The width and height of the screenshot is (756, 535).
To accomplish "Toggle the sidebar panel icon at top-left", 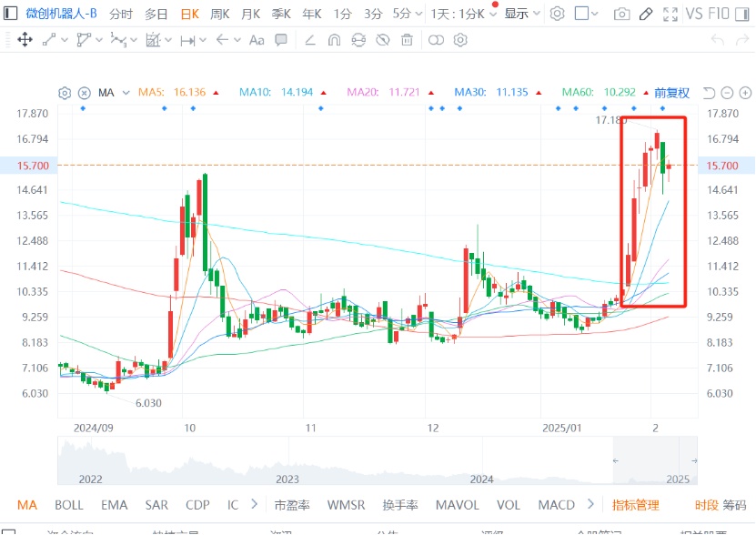I will tap(10, 14).
